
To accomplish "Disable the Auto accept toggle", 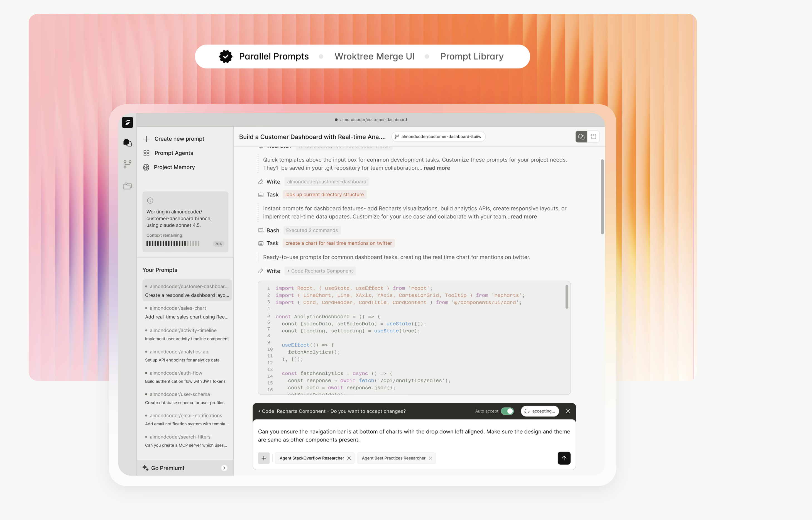I will coord(508,411).
